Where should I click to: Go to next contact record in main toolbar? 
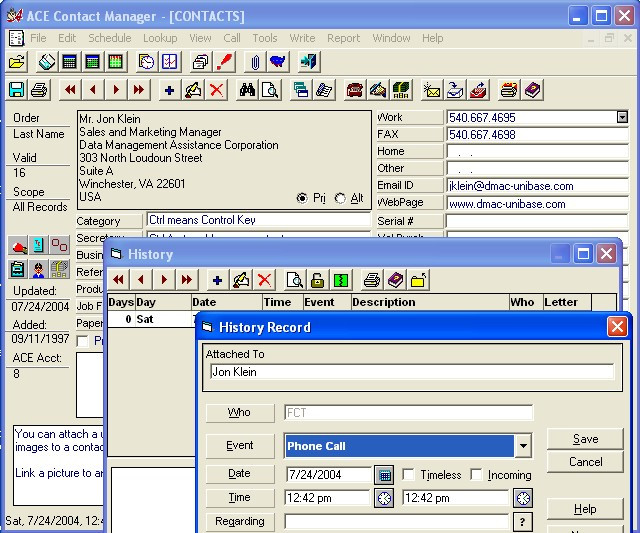(116, 90)
